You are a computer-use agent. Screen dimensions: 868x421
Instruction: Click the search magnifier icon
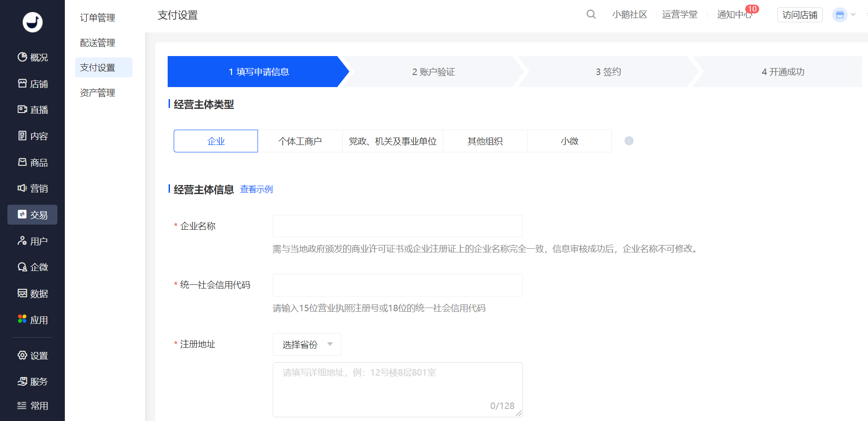coord(591,14)
